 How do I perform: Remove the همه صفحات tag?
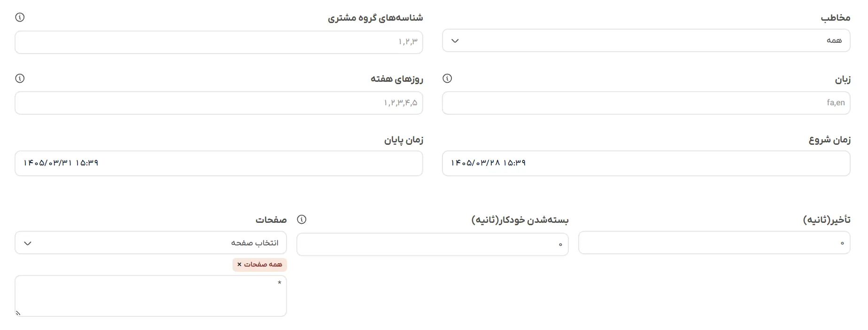tap(239, 265)
